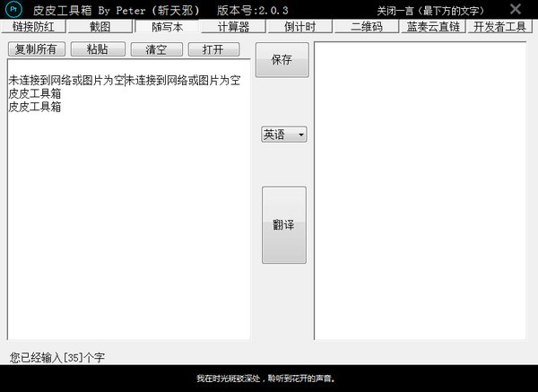Switch to the 二维码 tab
Screen dimensions: 538x392
click(x=367, y=27)
